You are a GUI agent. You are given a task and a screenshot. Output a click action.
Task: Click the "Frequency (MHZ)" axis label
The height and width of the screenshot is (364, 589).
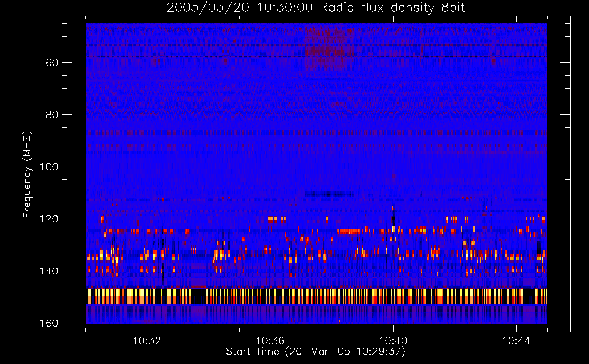click(x=27, y=174)
